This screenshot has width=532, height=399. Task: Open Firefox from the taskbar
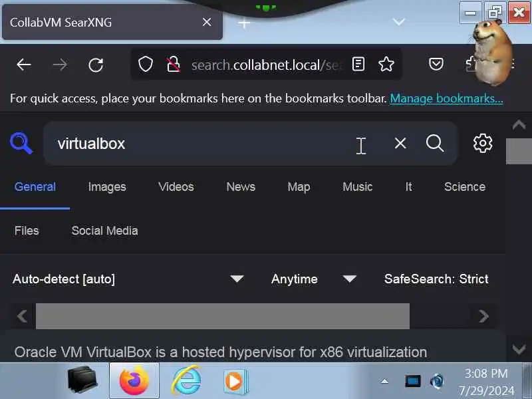click(134, 380)
